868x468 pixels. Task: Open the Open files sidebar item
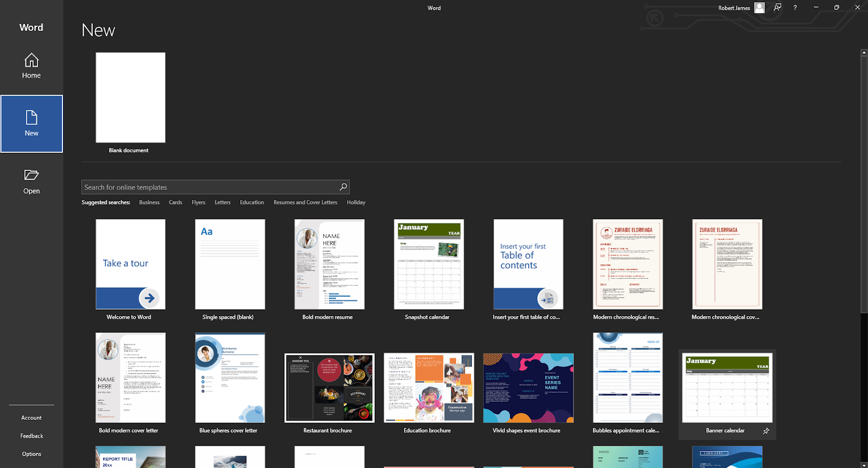coord(31,182)
